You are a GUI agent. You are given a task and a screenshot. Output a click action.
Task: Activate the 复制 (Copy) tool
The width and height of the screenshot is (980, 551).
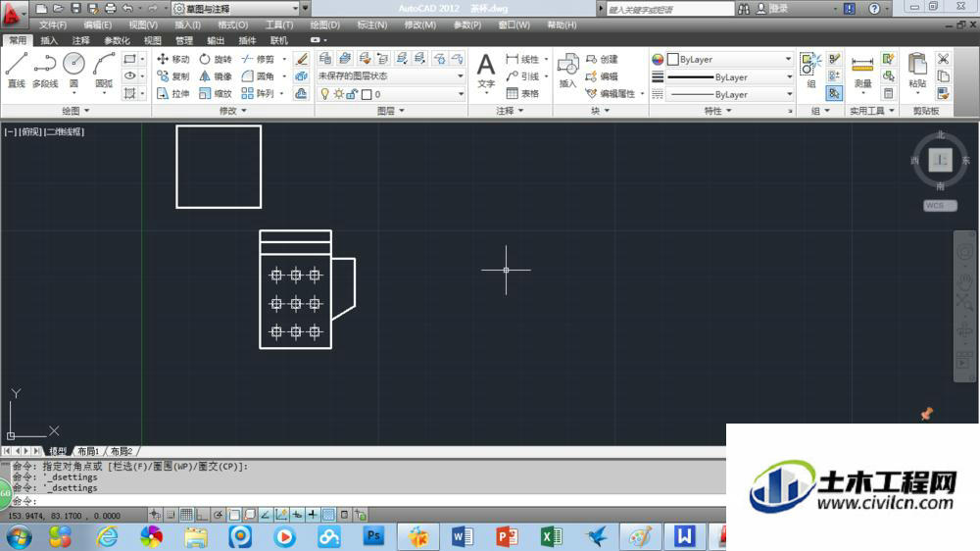pyautogui.click(x=173, y=75)
